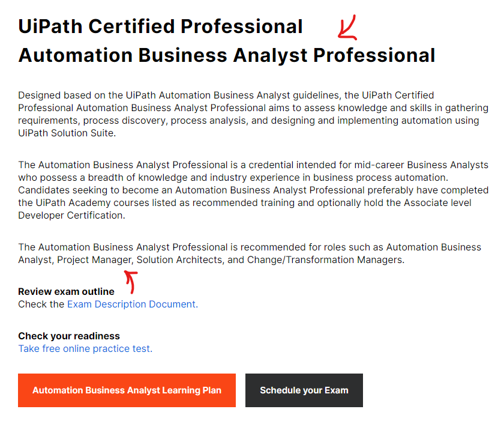Click the Review exam outline subheading
Image resolution: width=504 pixels, height=427 pixels.
pos(66,291)
